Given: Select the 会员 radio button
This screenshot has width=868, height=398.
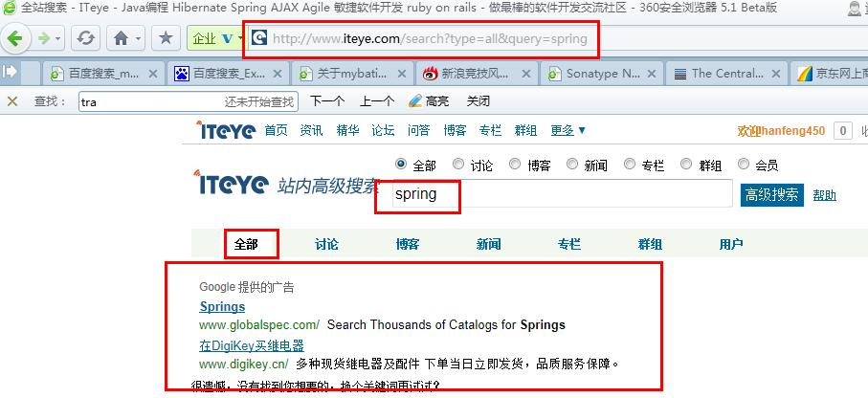Looking at the screenshot, I should coord(744,165).
